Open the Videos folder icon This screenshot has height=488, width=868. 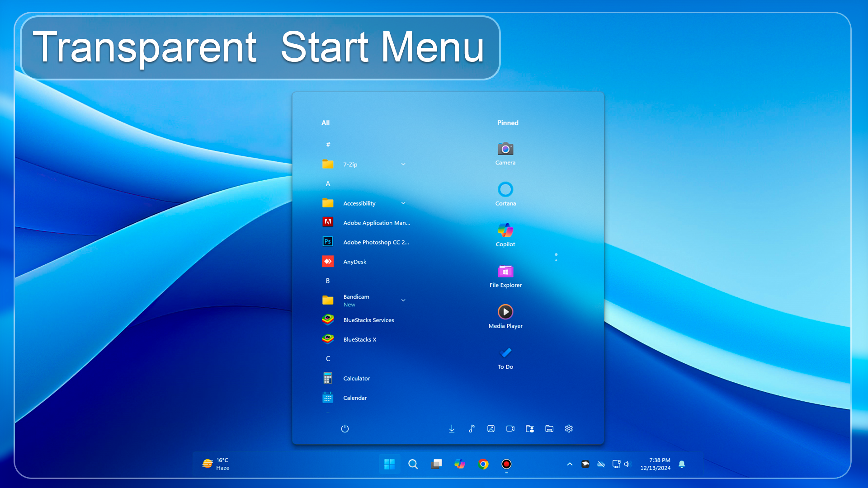click(510, 428)
